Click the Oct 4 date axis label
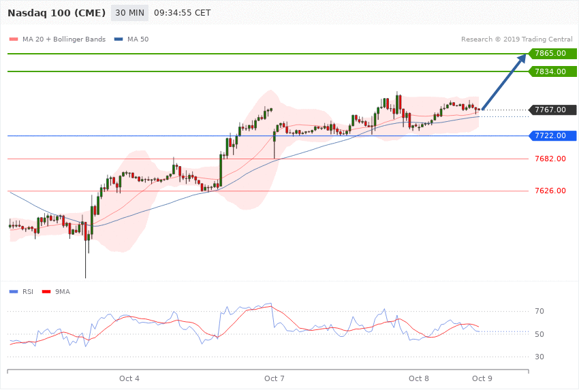This screenshot has height=392, width=579. (129, 378)
